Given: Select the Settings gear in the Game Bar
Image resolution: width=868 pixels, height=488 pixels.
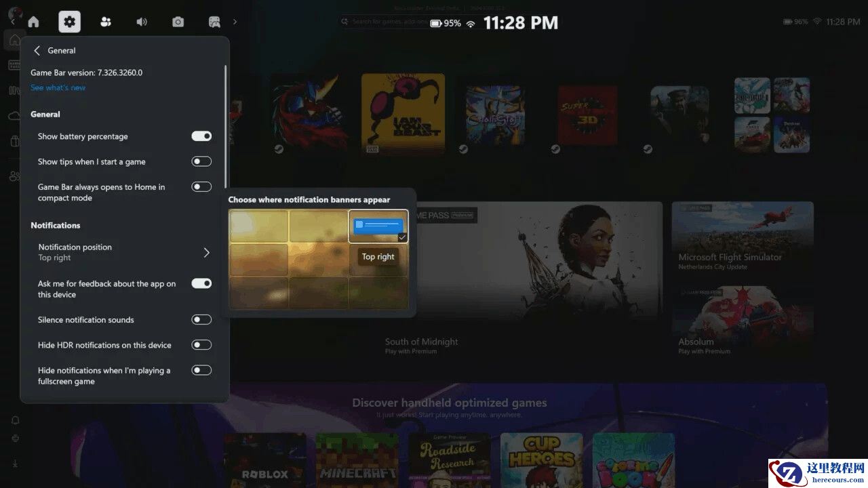Looking at the screenshot, I should [x=69, y=22].
